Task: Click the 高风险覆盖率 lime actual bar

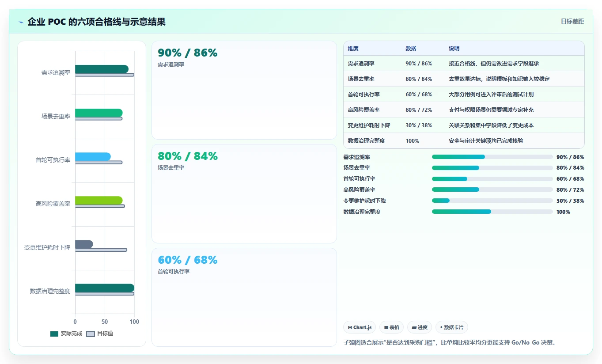Action: (98, 200)
